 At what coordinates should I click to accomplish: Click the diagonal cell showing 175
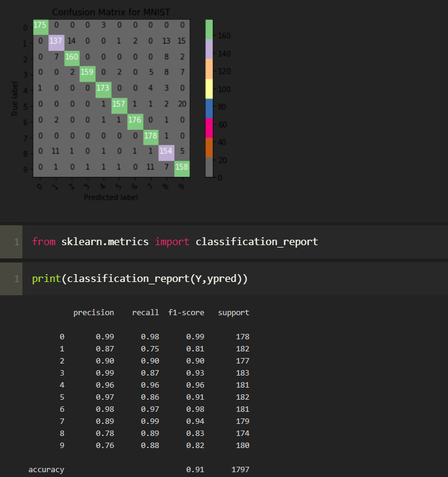click(41, 27)
